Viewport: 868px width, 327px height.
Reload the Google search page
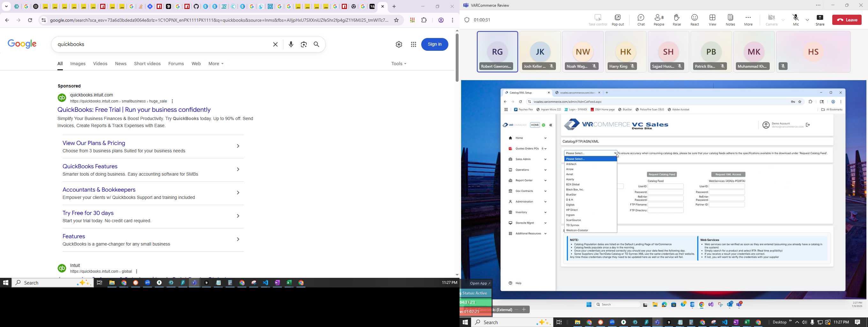coord(30,20)
